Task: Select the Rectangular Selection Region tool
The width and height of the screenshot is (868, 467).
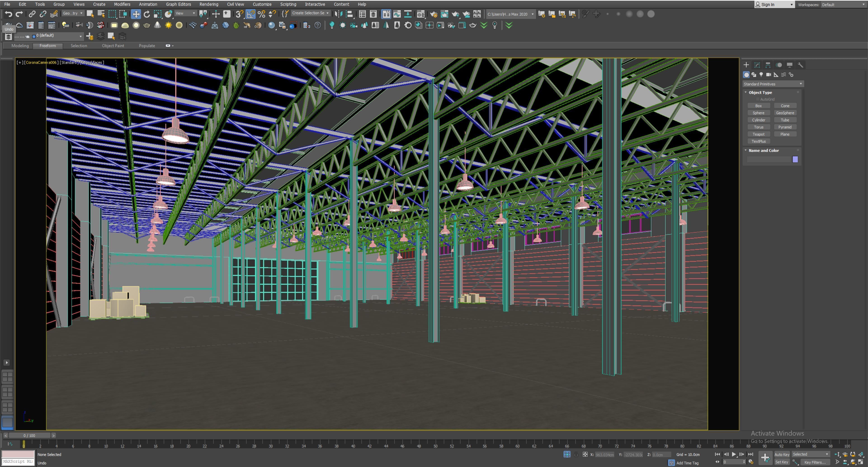Action: pos(112,14)
